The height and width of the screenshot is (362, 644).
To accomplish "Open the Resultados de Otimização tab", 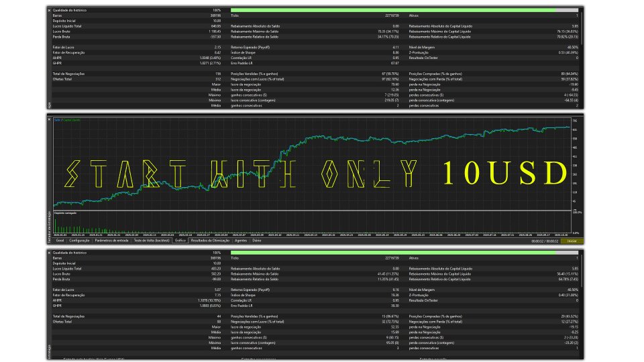I will pos(210,241).
